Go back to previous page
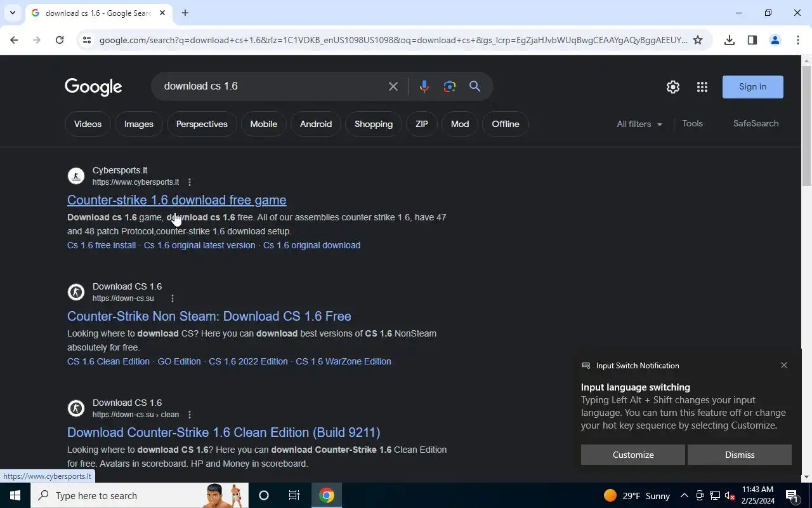Screen dimensions: 812x508 tap(14, 40)
